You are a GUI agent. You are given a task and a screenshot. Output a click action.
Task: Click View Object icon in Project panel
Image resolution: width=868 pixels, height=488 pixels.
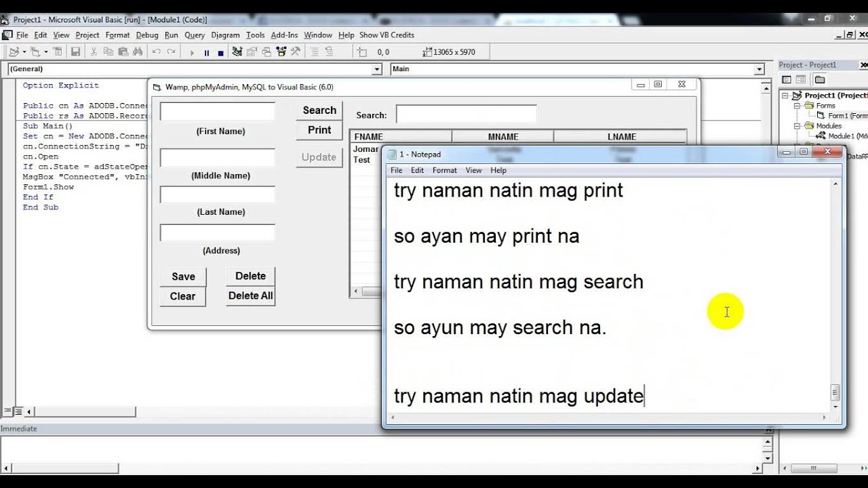[802, 79]
